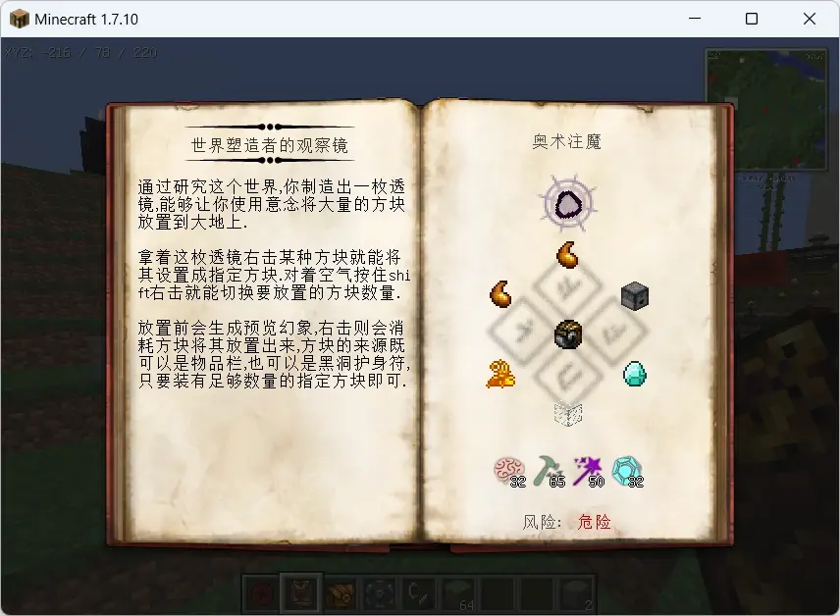Maximize the Minecraft 1.7.10 window

(752, 20)
